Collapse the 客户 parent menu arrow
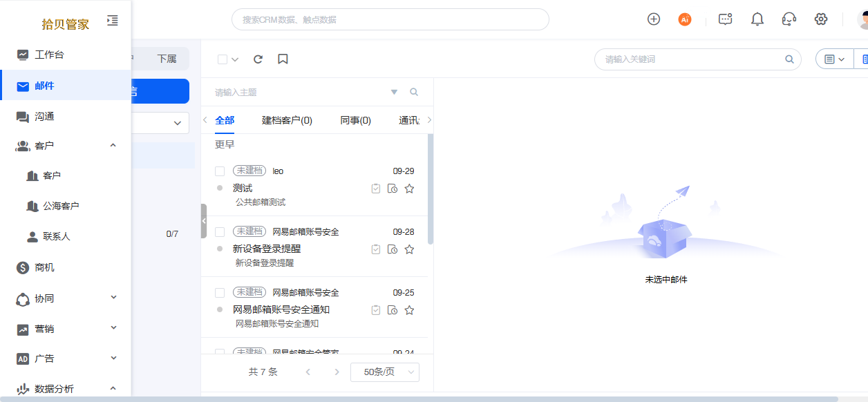The width and height of the screenshot is (868, 402). click(x=113, y=145)
